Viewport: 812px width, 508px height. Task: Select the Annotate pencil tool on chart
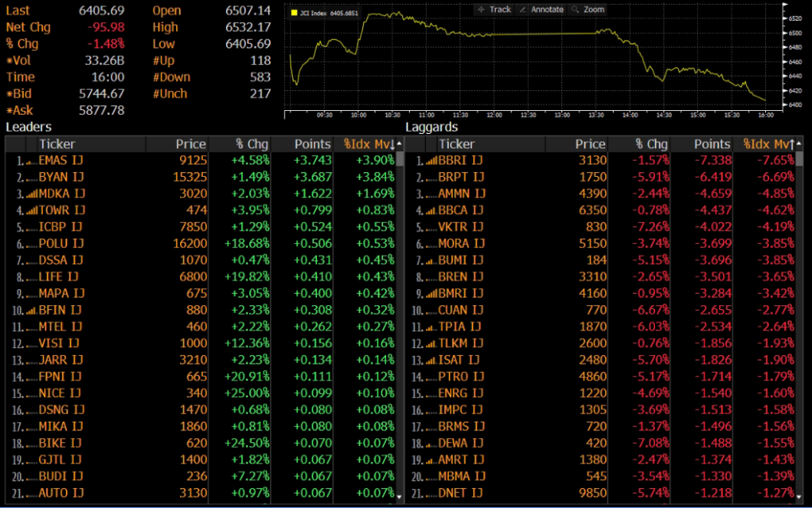coord(541,10)
